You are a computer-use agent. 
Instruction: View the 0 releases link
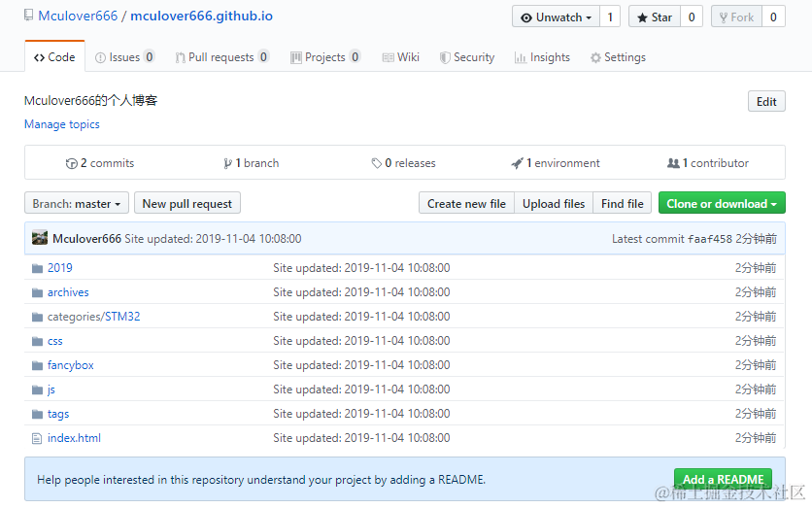(404, 163)
